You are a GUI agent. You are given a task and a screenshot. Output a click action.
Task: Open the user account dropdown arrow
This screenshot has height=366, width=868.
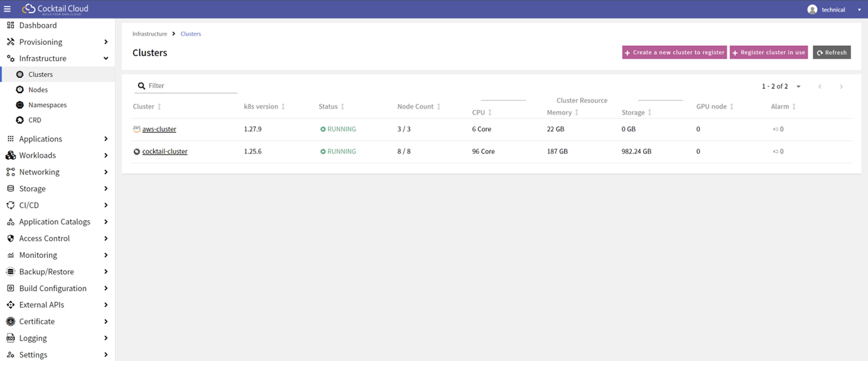[x=859, y=10]
